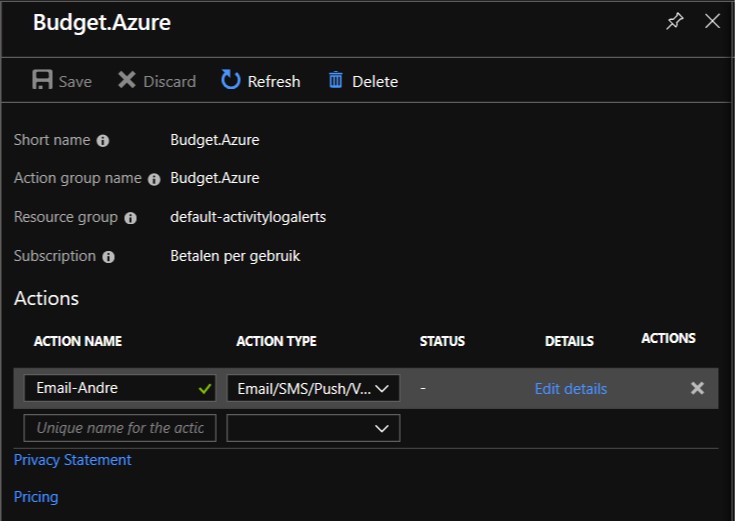Discard changes to the action group

[157, 81]
